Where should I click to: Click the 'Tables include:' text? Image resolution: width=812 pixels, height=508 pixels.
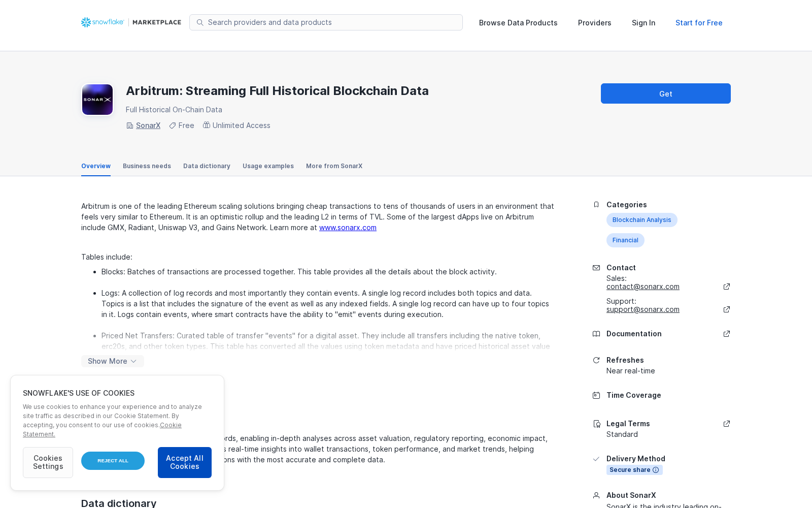pos(107,257)
